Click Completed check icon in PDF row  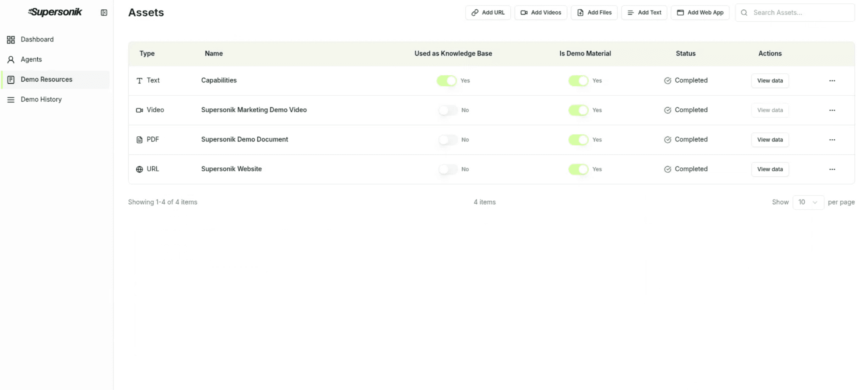click(668, 140)
